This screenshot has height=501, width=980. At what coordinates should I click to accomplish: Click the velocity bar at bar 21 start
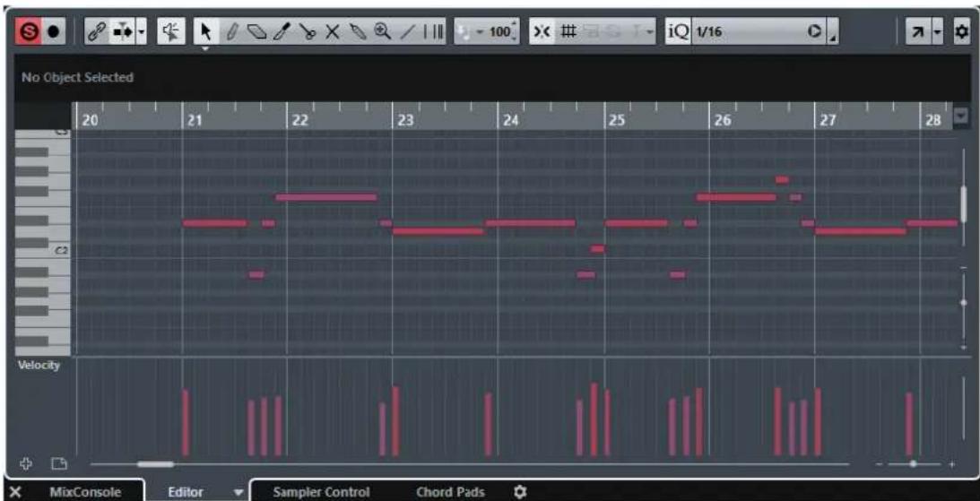click(x=186, y=423)
